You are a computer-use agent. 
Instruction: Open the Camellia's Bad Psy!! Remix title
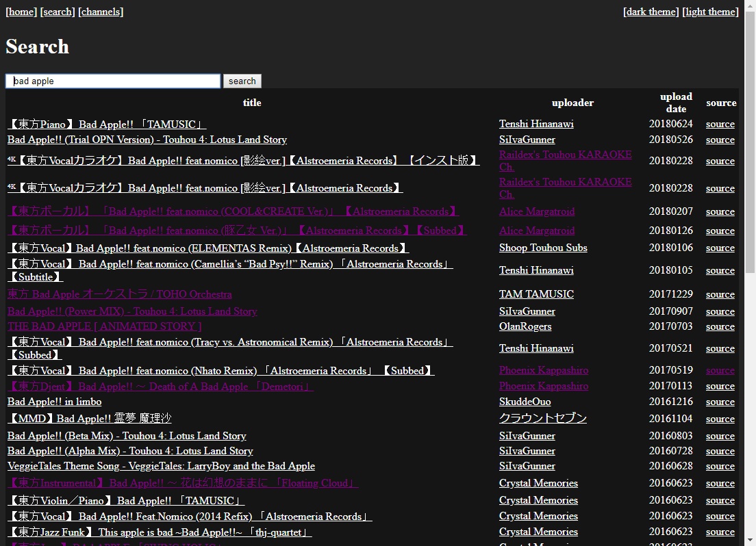231,270
